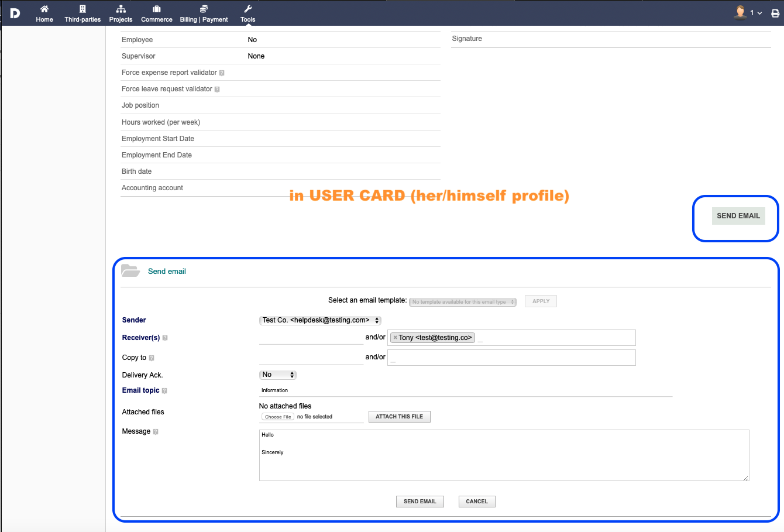Click help icon beside Receiver(s) label
Screen dimensions: 784x532
tap(165, 338)
